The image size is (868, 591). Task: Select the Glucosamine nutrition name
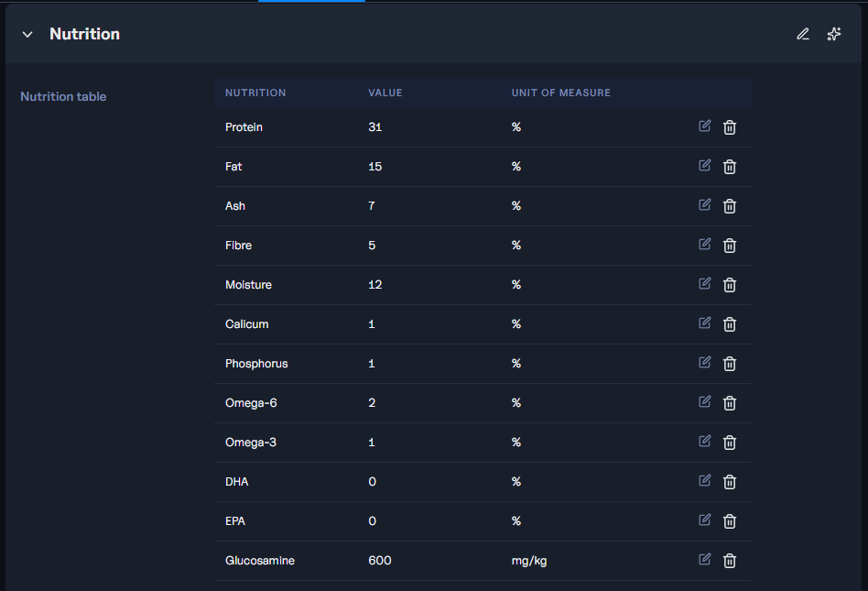260,561
